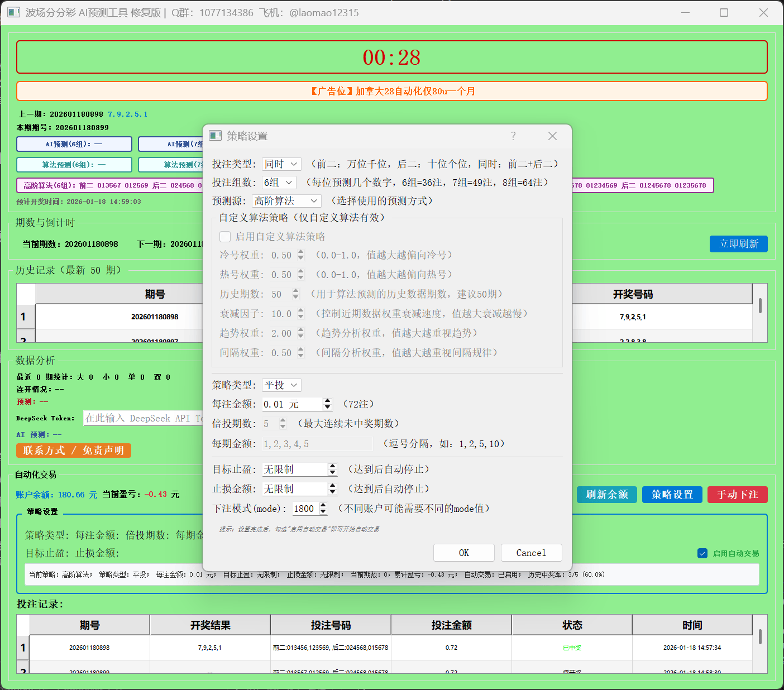784x690 pixels.
Task: Enable the 启用自定义算法策略 checkbox
Action: tap(226, 237)
